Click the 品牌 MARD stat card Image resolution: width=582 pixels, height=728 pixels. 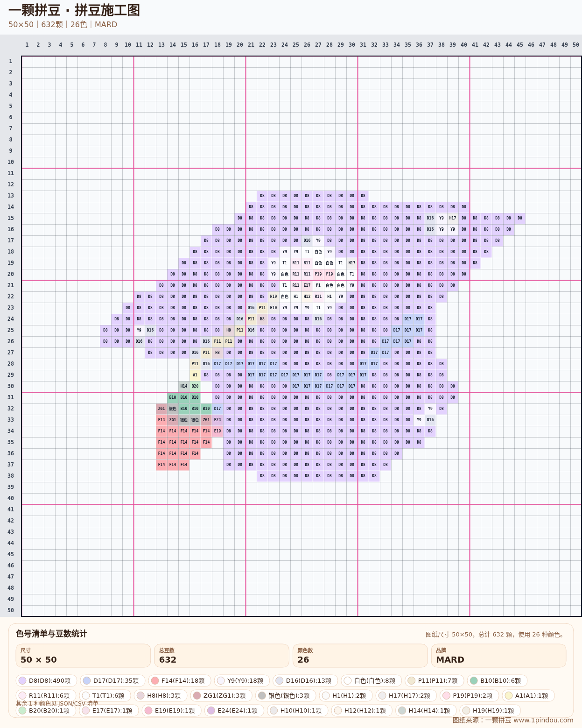pos(498,656)
